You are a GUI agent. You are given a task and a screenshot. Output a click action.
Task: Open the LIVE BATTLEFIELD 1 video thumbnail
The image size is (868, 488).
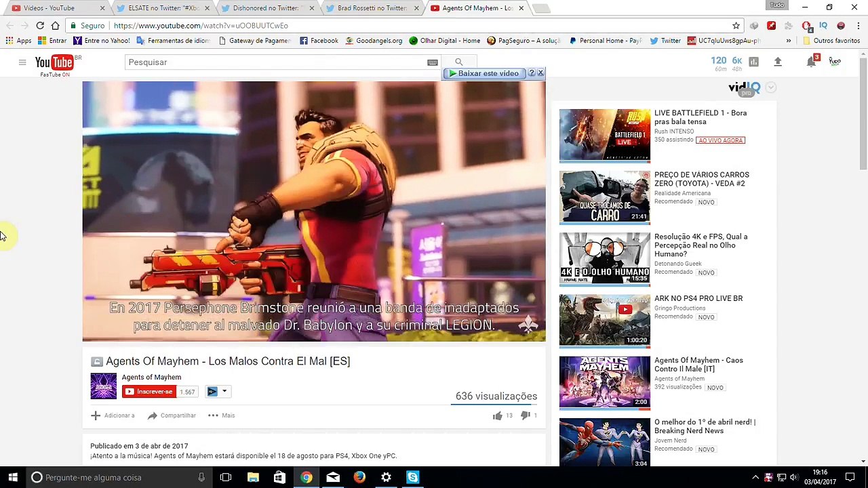tap(605, 136)
